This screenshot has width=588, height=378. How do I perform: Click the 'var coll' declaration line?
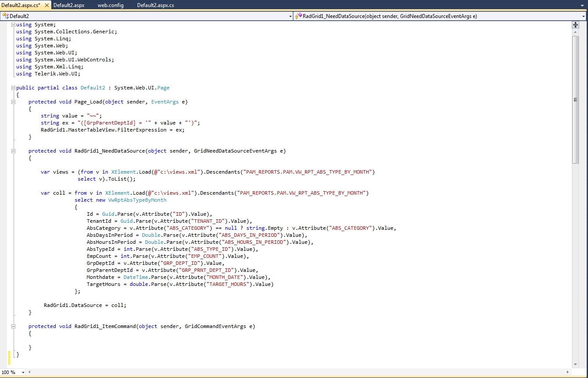tap(205, 193)
